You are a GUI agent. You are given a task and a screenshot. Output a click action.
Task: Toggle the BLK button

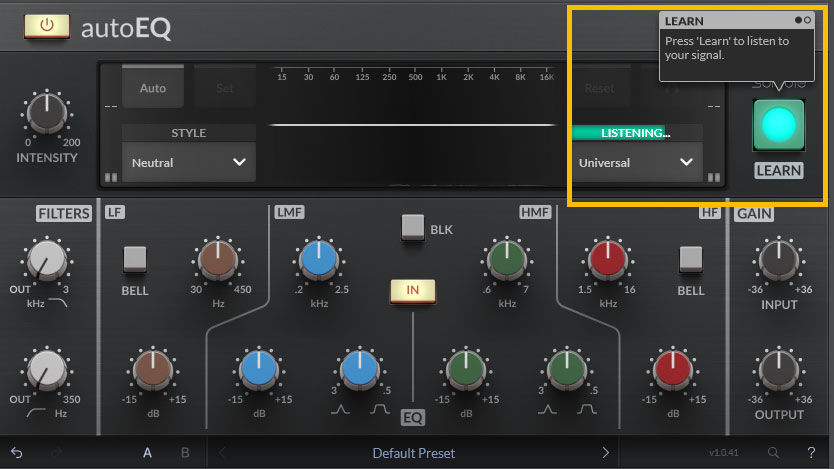click(413, 228)
